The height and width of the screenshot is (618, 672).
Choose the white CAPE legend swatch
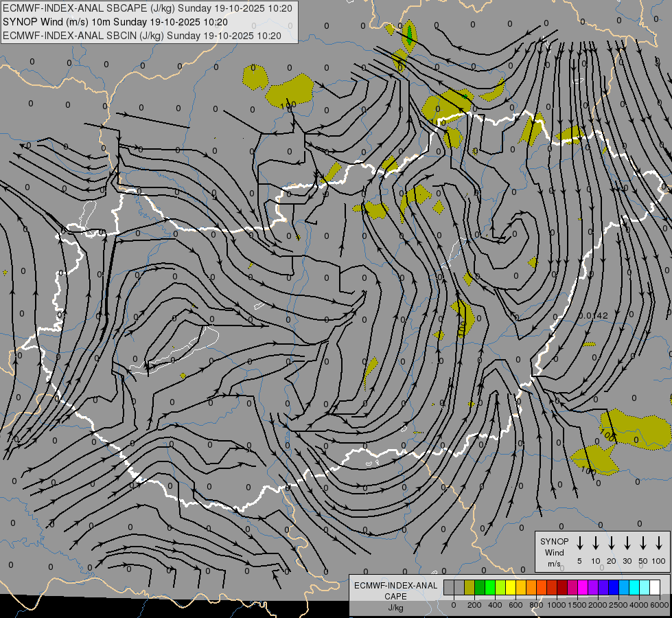tap(655, 587)
